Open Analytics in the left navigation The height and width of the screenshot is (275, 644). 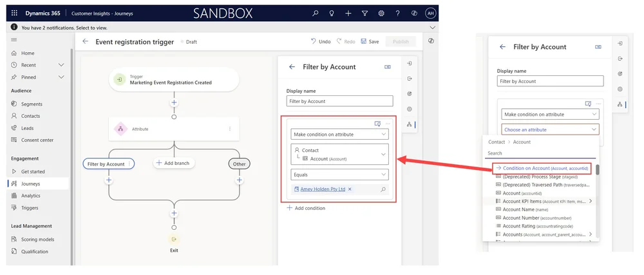click(31, 196)
